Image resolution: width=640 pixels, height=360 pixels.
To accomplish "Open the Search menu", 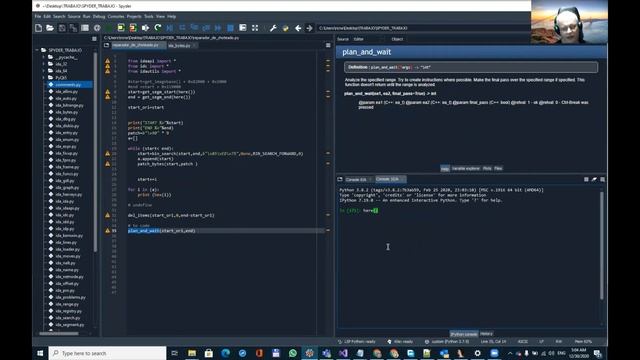I will point(59,16).
